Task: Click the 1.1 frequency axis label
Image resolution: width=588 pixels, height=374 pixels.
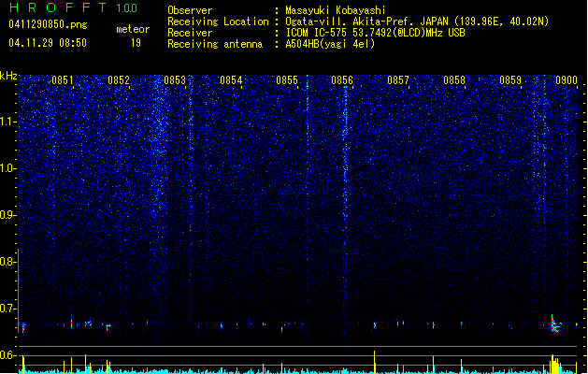Action: pos(8,122)
